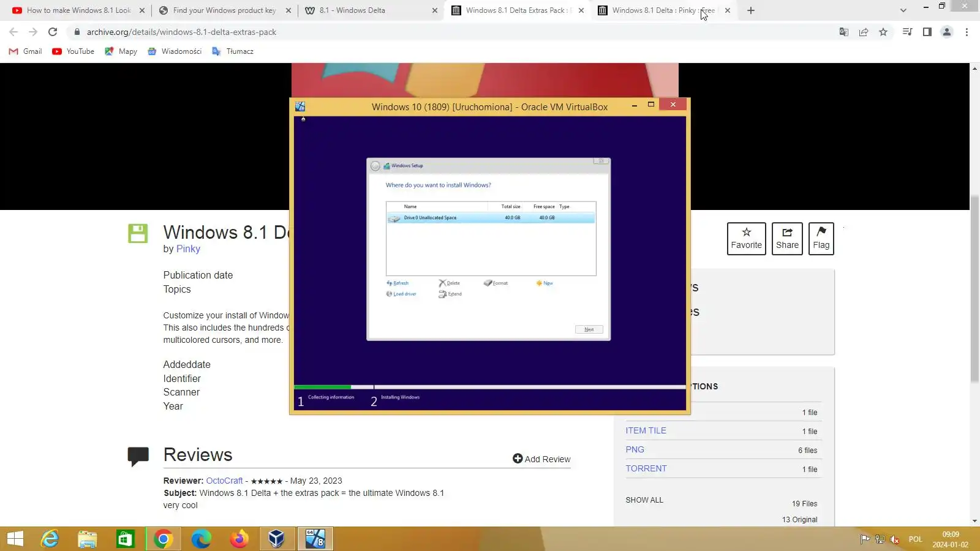Switch to the YouTube Windows 8.1 Look tab

coord(78,10)
